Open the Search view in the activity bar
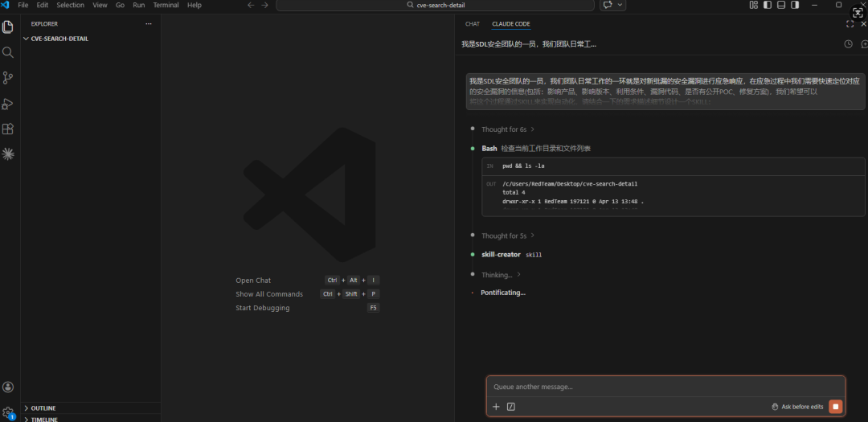Viewport: 868px width, 422px height. [8, 52]
